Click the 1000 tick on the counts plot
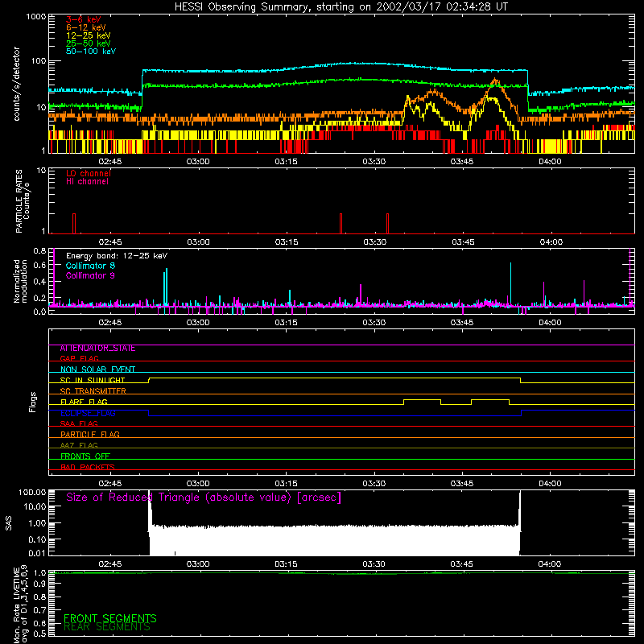Screen dimensions: 644x644 [x=35, y=17]
